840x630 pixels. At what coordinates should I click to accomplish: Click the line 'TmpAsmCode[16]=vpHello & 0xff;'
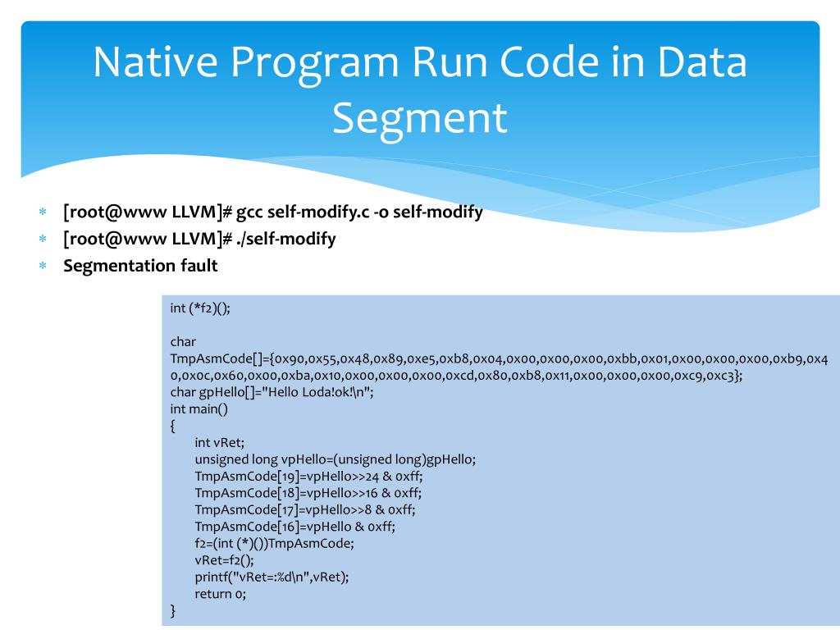[294, 527]
